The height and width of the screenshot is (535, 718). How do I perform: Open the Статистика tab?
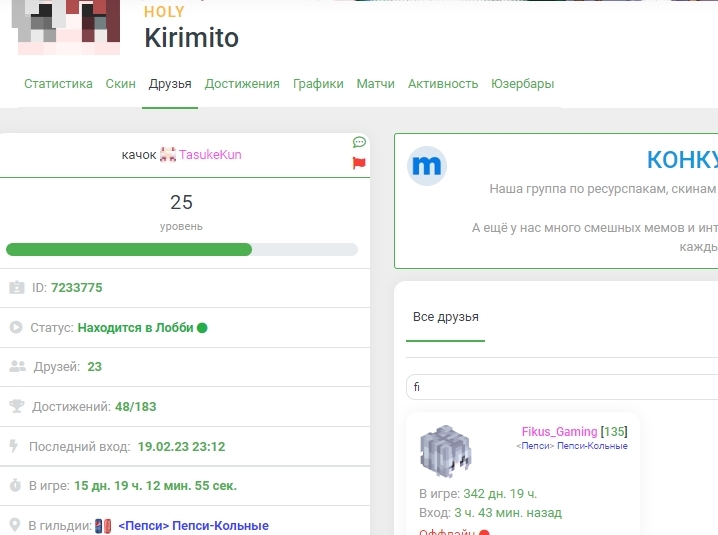point(58,84)
